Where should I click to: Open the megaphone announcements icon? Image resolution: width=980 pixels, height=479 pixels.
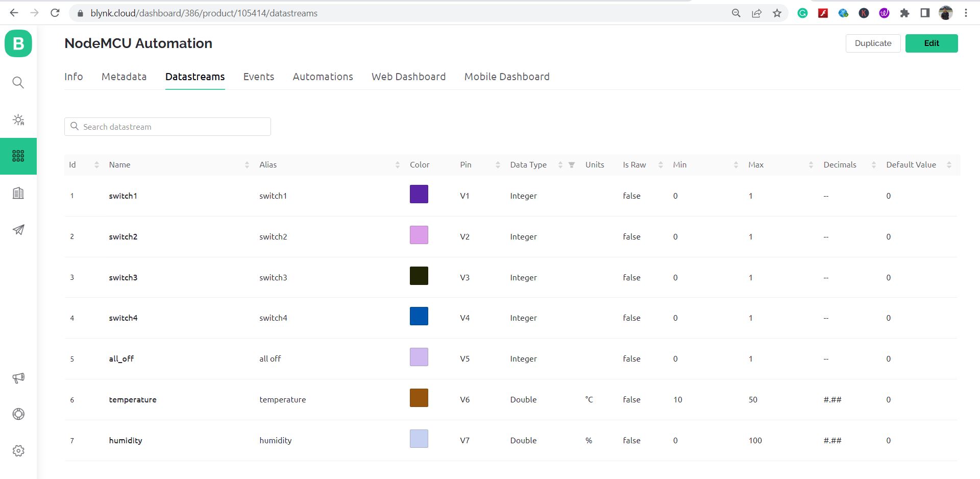[18, 378]
